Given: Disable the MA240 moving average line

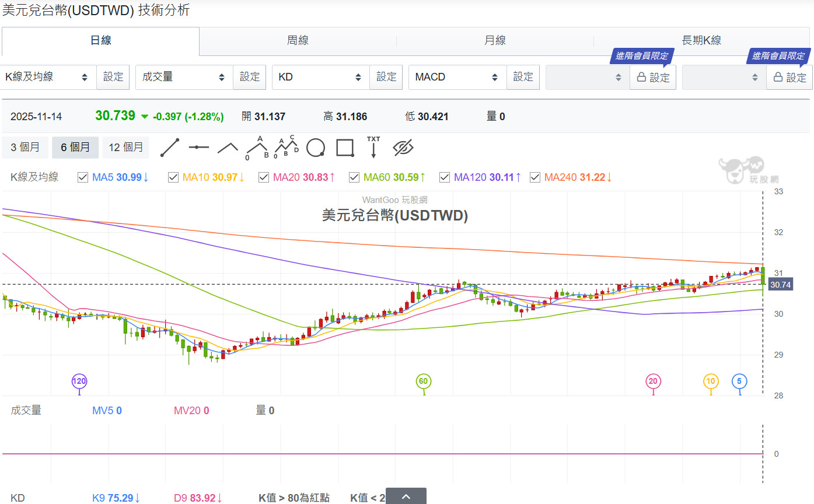Looking at the screenshot, I should click(535, 177).
